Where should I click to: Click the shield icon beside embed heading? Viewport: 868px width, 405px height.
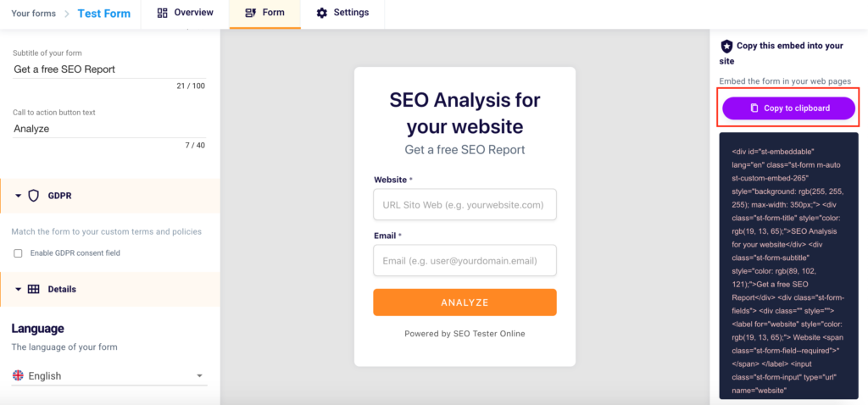[726, 47]
